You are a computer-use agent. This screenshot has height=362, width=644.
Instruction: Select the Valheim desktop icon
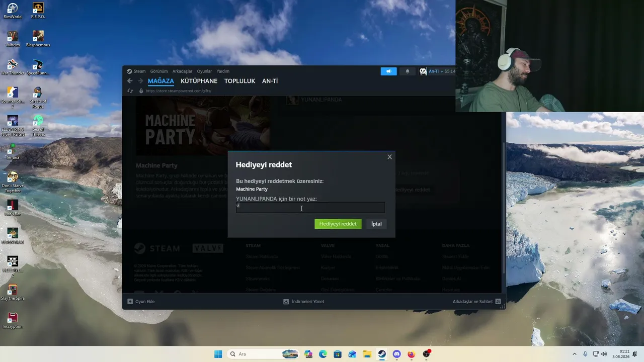click(x=13, y=39)
